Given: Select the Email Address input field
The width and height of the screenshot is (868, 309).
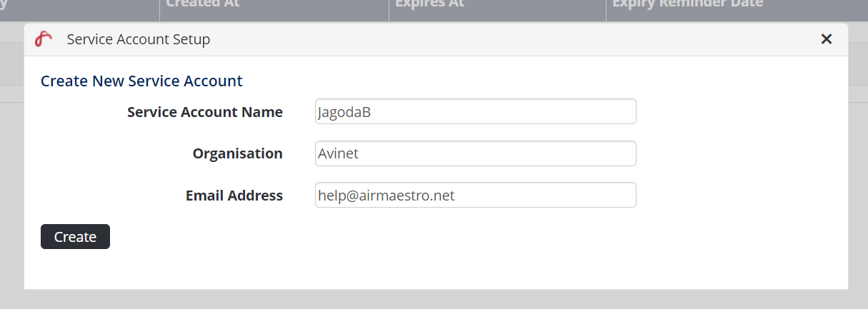Looking at the screenshot, I should (x=475, y=195).
